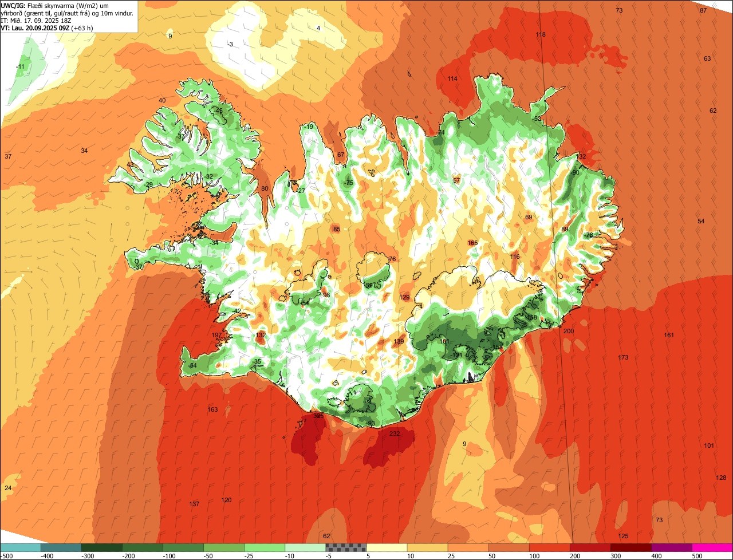This screenshot has height=560, width=733.
Task: Click the '120' value on the map
Action: [x=226, y=500]
